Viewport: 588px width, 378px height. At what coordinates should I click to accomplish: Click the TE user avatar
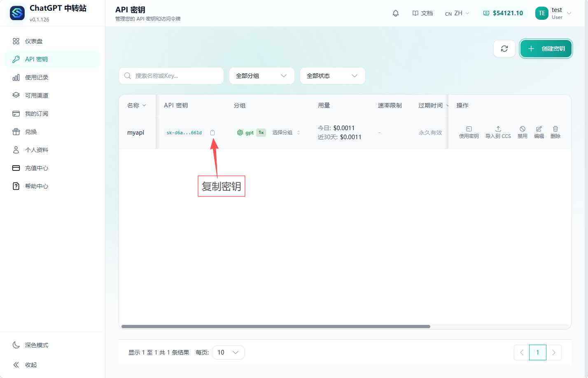542,13
